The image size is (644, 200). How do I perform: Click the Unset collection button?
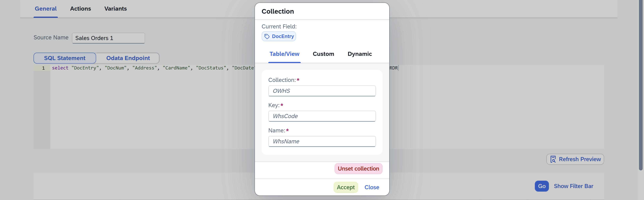[358, 168]
